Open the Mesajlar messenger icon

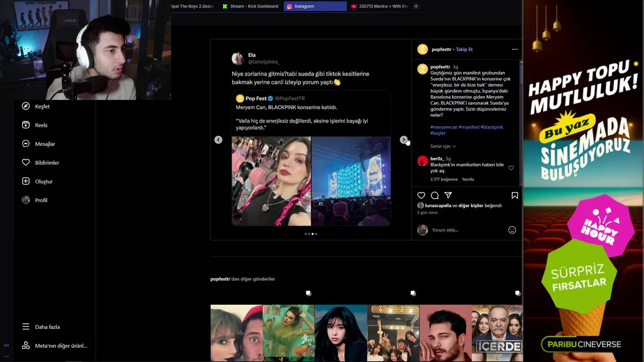coord(26,144)
